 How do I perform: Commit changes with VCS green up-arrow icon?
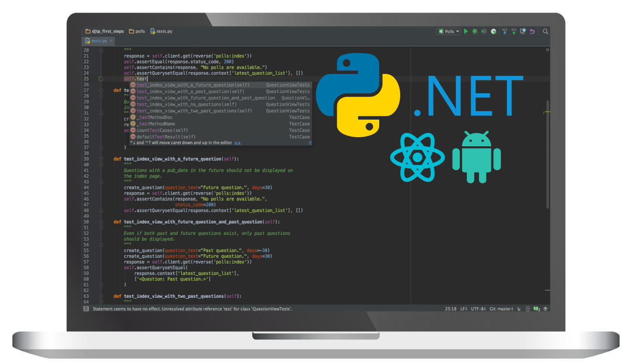click(514, 31)
